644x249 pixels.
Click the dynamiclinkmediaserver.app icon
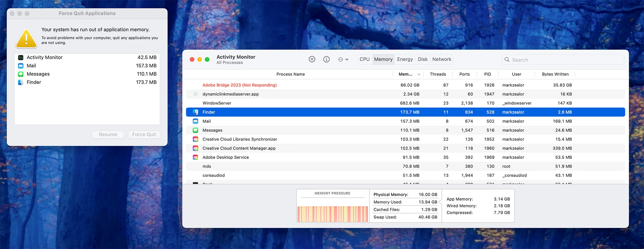pyautogui.click(x=195, y=94)
